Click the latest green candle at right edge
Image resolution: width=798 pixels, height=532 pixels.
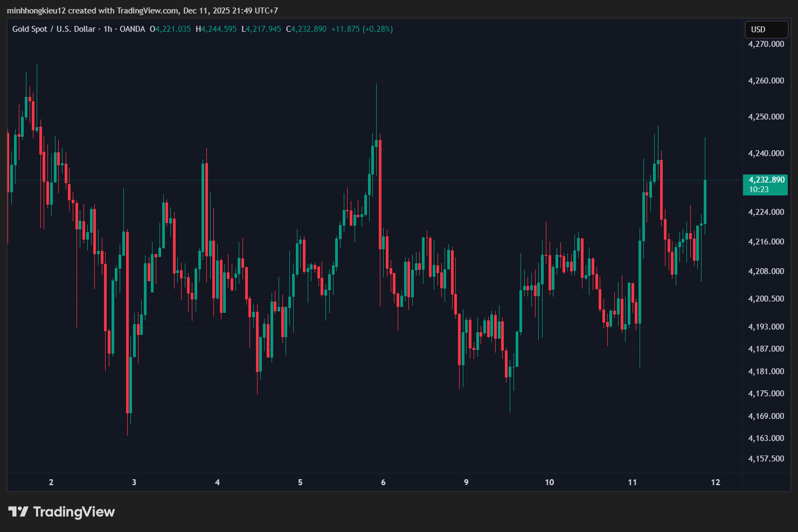705,202
